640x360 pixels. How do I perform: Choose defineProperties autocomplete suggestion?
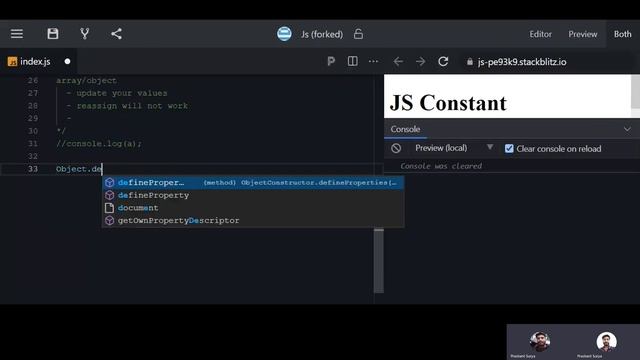tap(253, 182)
